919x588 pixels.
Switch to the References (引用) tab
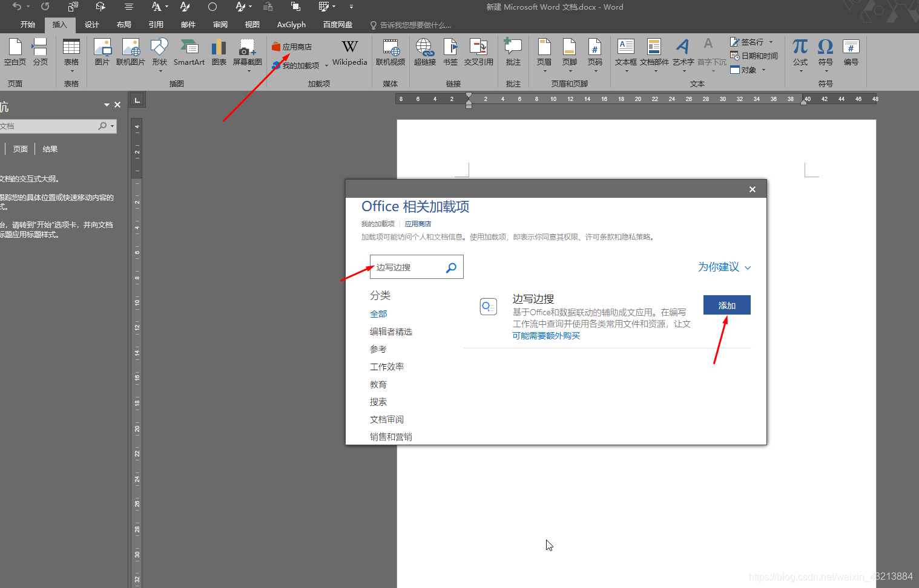(156, 25)
